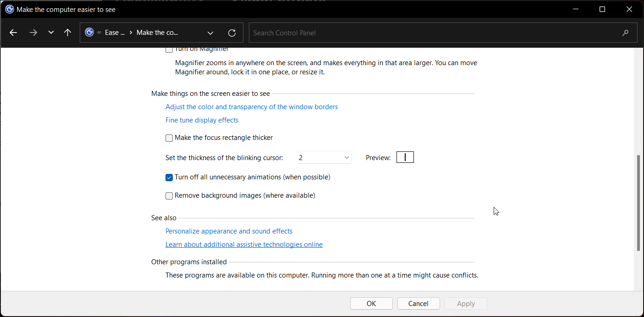The height and width of the screenshot is (317, 644).
Task: Enable Make the focus rectangle thicker
Action: click(169, 138)
